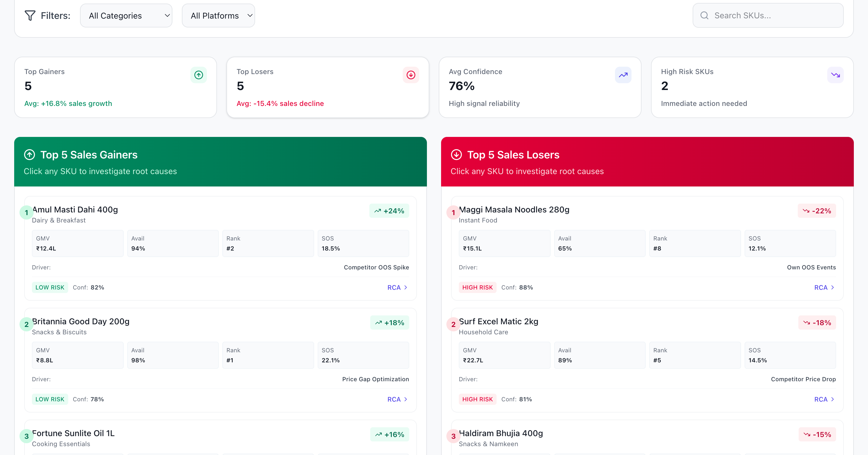Screen dimensions: 868x455
Task: Open RCA for Amul Masti Dahi 400g
Action: click(x=398, y=287)
